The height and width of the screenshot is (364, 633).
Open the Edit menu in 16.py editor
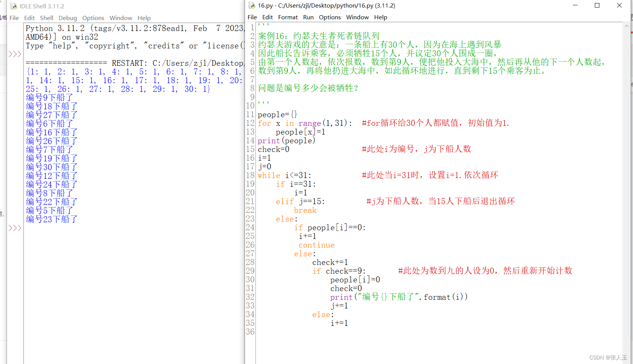click(x=268, y=17)
